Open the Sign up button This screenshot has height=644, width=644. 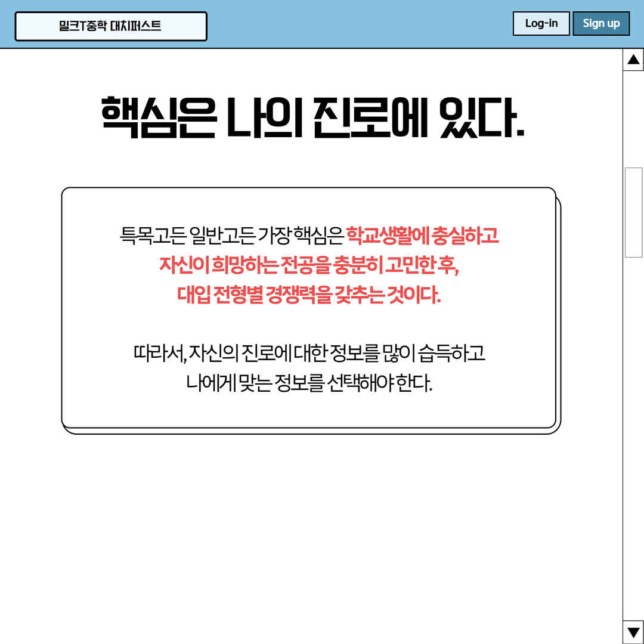(601, 23)
